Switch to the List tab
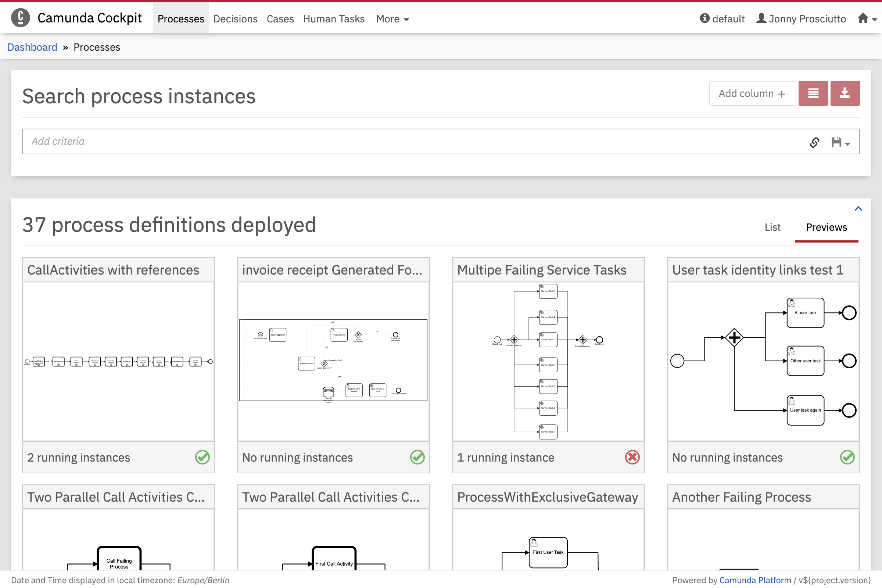The width and height of the screenshot is (882, 588). tap(772, 227)
